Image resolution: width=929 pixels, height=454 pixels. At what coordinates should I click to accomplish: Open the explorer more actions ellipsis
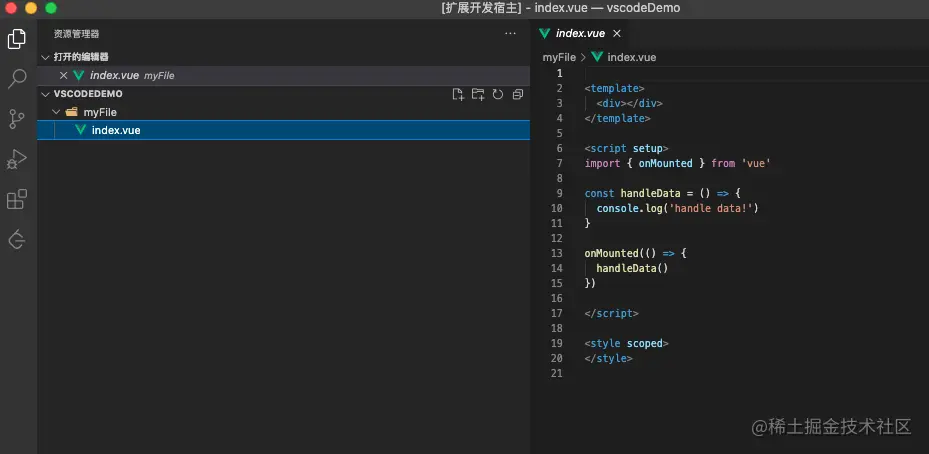(510, 34)
